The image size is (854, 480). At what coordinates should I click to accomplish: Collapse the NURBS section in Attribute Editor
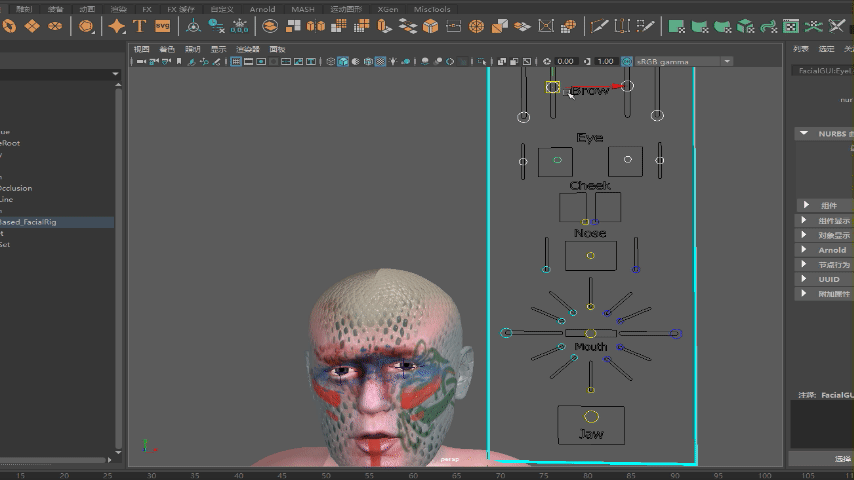pos(804,133)
